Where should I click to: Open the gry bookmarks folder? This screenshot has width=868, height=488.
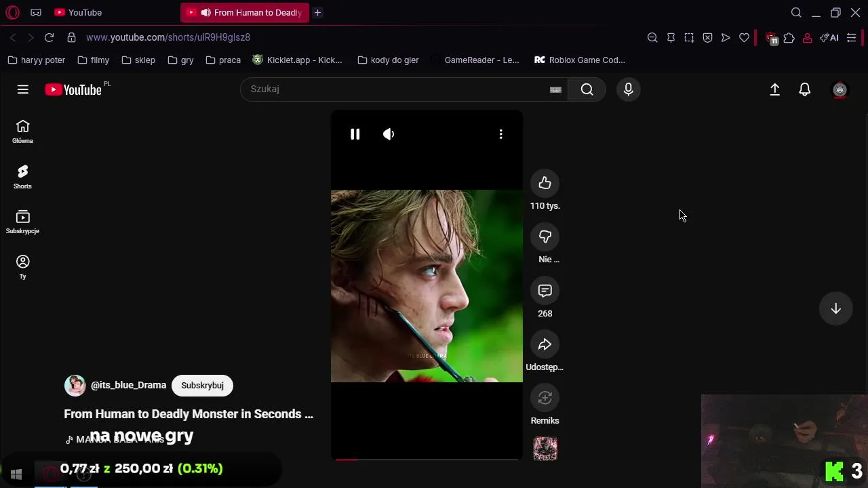pos(180,60)
